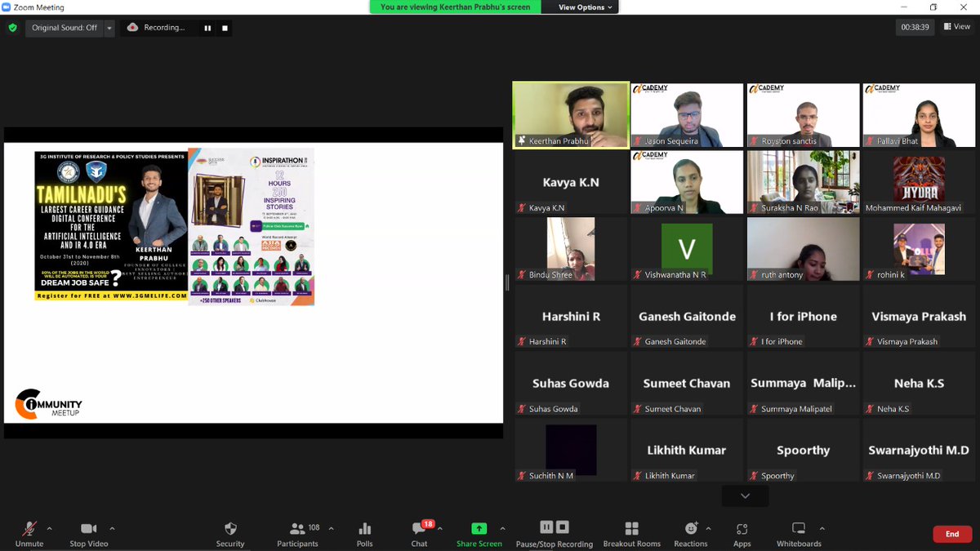Expand audio options arrow next to Unmute
The width and height of the screenshot is (980, 551).
(x=49, y=528)
